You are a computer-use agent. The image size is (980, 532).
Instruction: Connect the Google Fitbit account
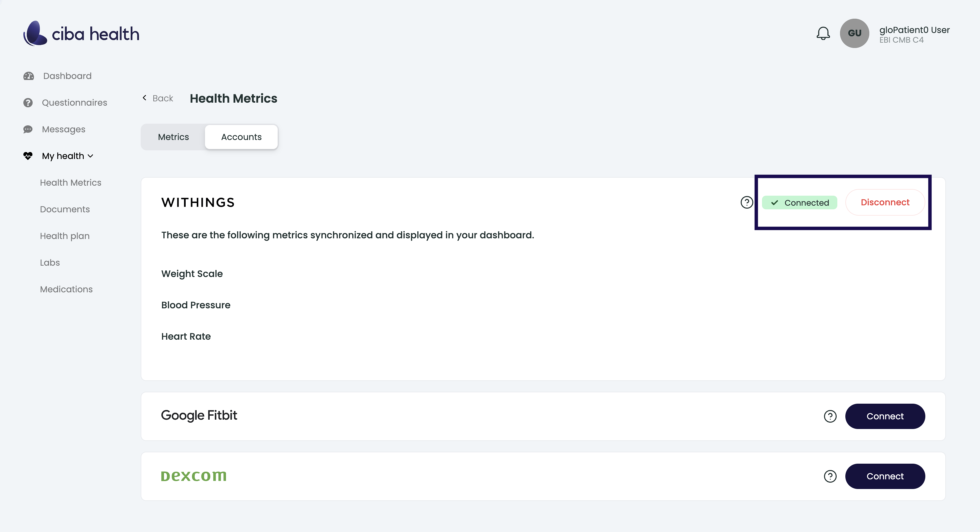[x=885, y=416]
